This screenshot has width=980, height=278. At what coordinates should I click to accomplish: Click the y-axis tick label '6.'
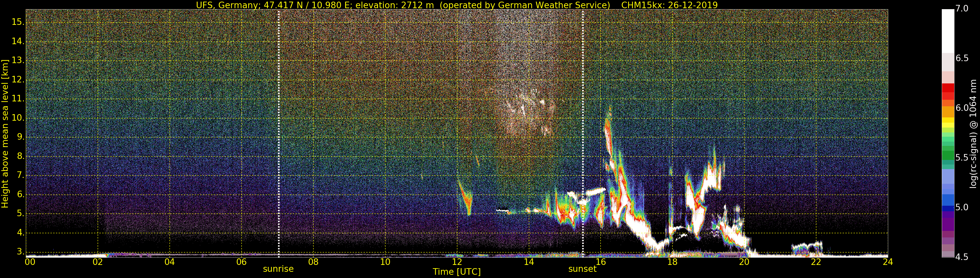coord(21,195)
